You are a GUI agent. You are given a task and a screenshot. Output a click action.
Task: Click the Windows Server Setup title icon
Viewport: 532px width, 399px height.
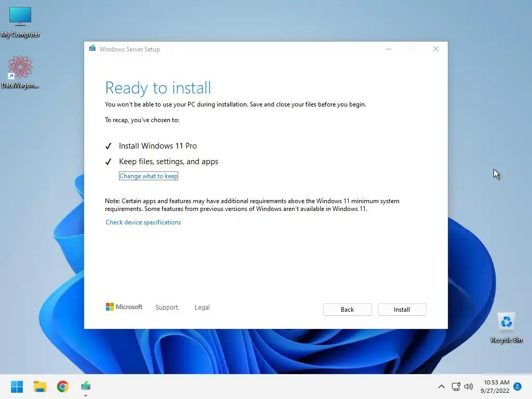tap(92, 48)
